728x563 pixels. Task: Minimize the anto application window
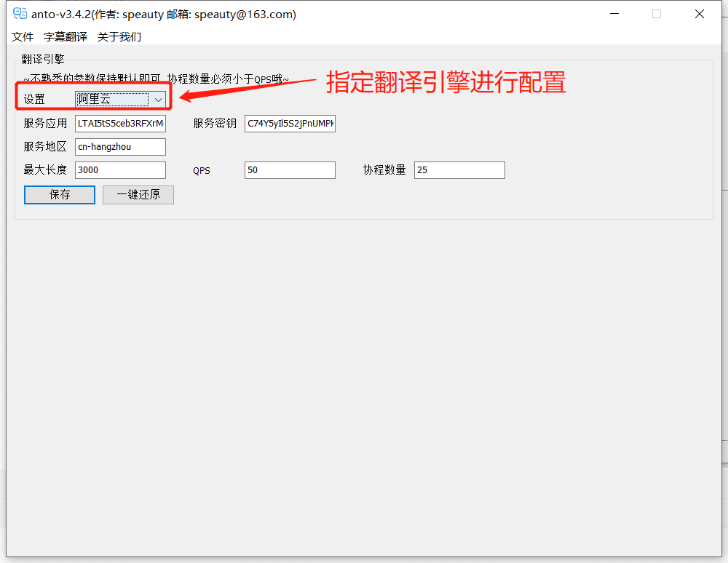614,13
